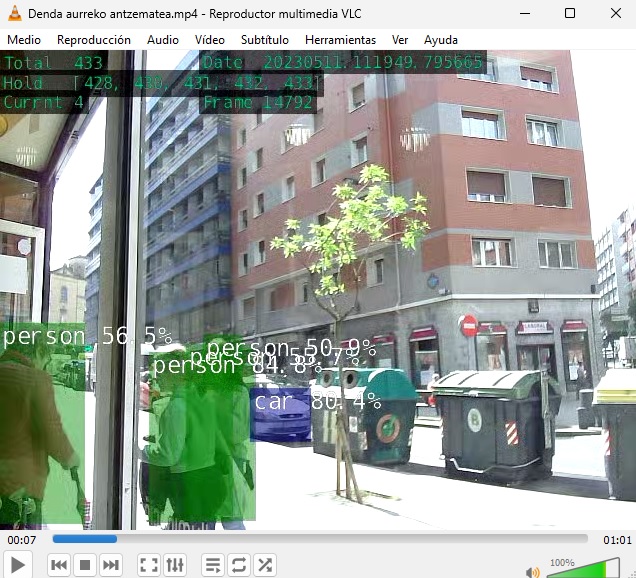The image size is (636, 578).
Task: Expand the Subtítulo menu
Action: point(265,40)
